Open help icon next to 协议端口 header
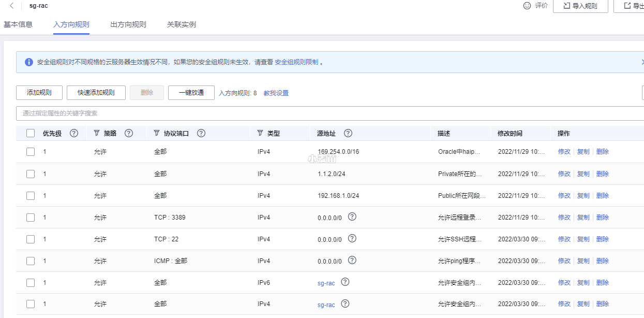 201,133
